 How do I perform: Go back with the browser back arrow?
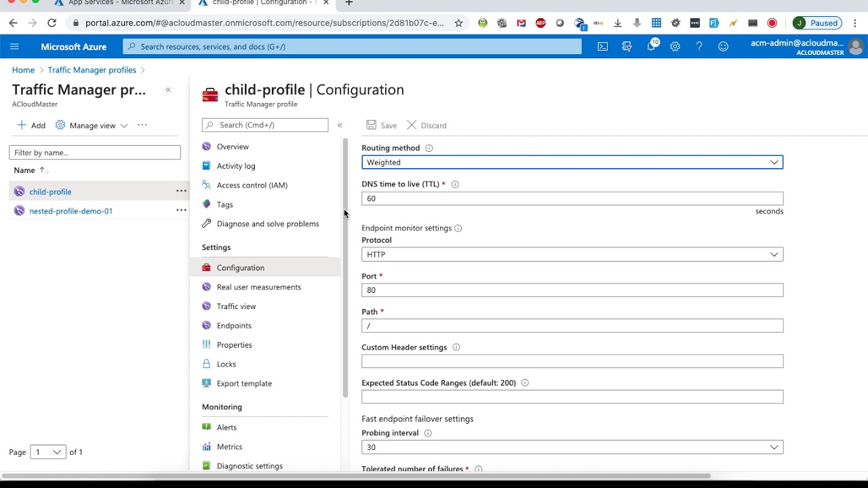[13, 23]
